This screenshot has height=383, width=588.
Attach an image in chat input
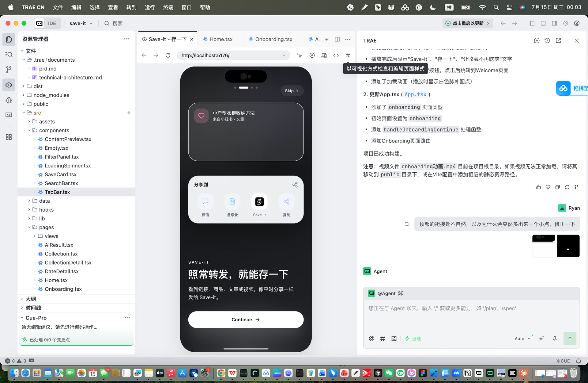coord(394,339)
